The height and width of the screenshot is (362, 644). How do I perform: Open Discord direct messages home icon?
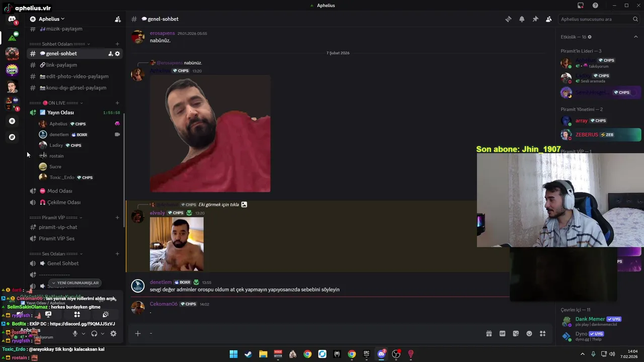pos(12,19)
